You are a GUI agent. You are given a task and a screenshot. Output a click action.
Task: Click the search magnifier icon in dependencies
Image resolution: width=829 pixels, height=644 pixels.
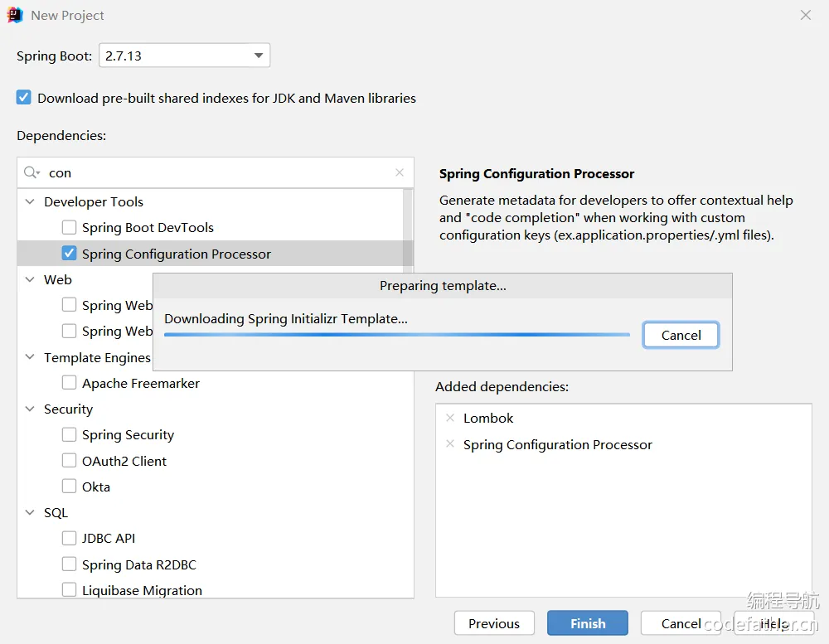tap(32, 172)
